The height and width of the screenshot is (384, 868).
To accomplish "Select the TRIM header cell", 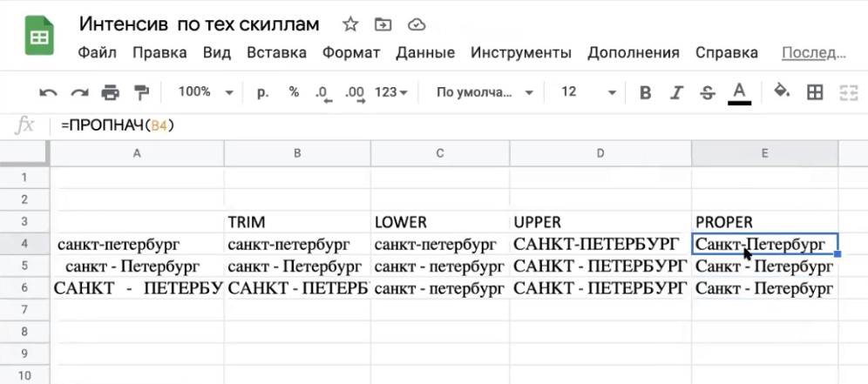I will pos(297,222).
